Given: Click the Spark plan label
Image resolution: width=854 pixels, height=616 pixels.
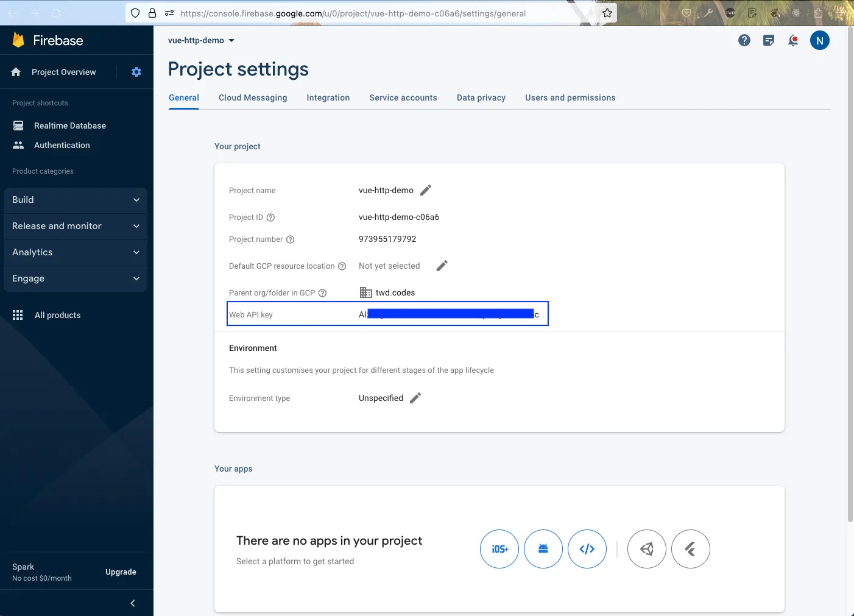Looking at the screenshot, I should 23,567.
